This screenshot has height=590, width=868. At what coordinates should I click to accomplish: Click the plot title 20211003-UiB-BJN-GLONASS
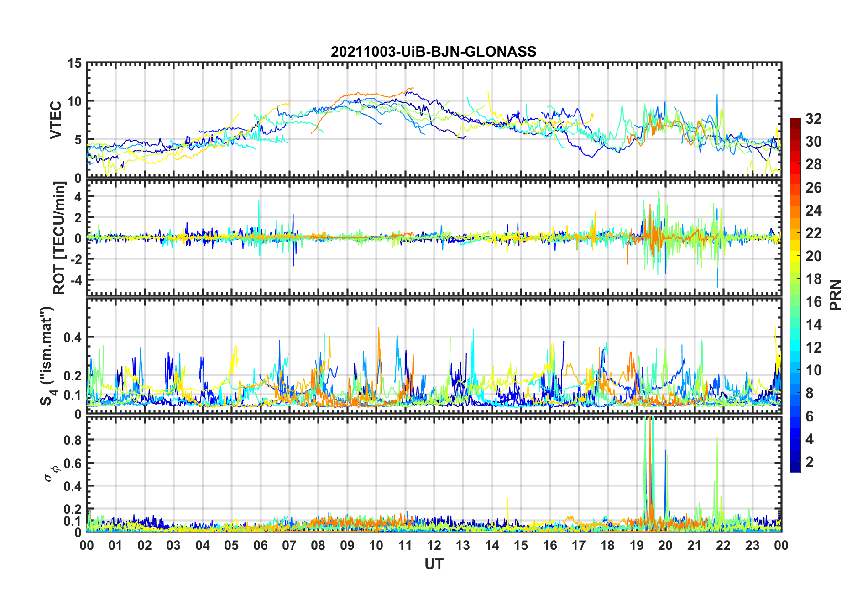[x=434, y=52]
